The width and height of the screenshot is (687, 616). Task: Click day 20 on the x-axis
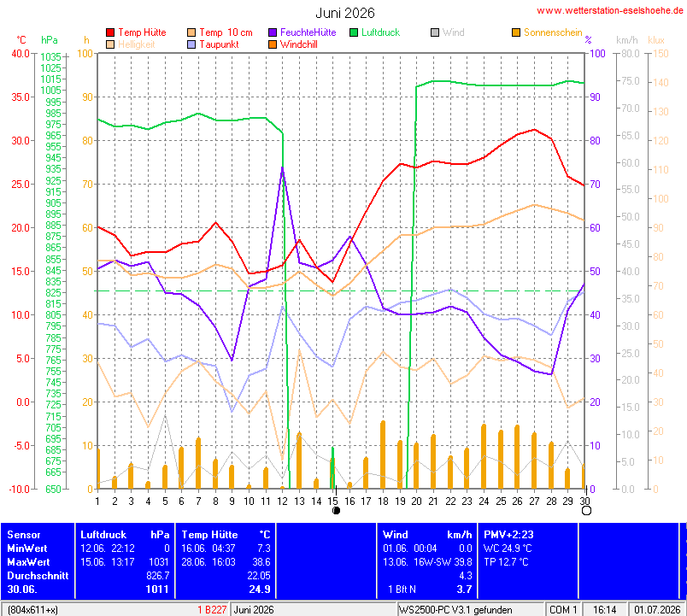417,502
